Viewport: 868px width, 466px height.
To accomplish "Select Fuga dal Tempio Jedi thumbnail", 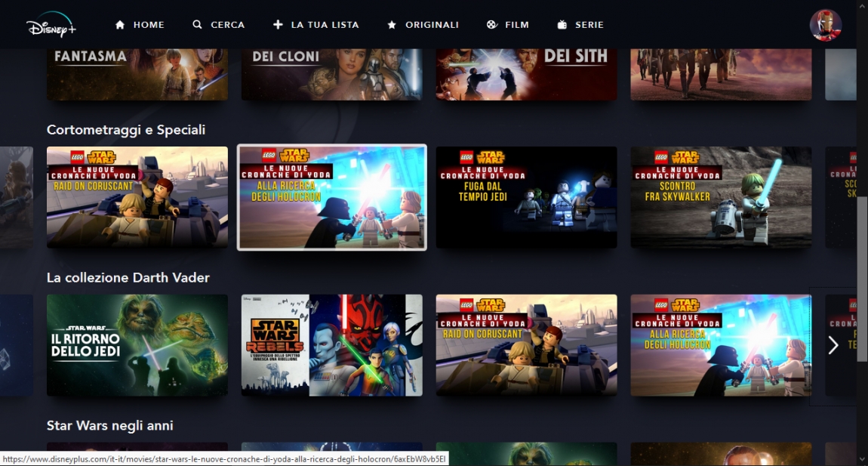I will pos(526,197).
